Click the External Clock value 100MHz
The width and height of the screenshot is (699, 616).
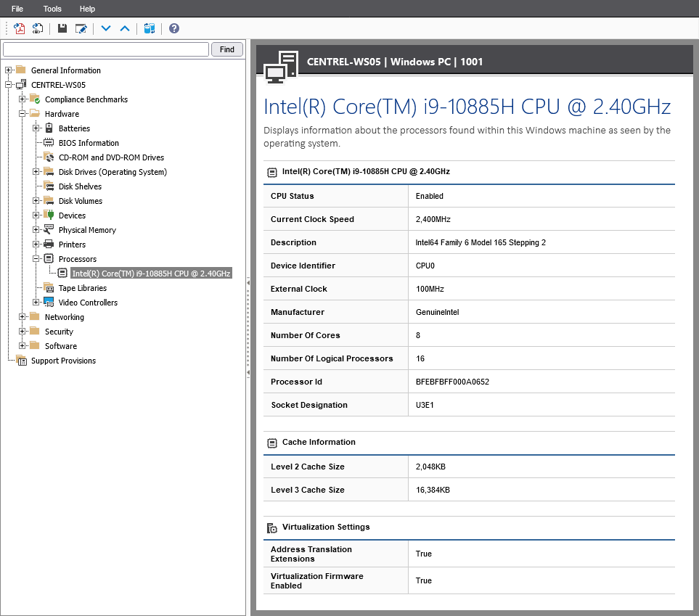tap(430, 289)
